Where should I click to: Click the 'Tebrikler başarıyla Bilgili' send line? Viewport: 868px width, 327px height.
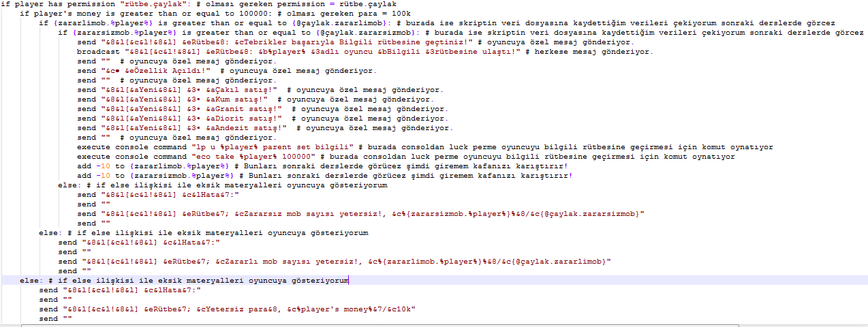[x=273, y=42]
